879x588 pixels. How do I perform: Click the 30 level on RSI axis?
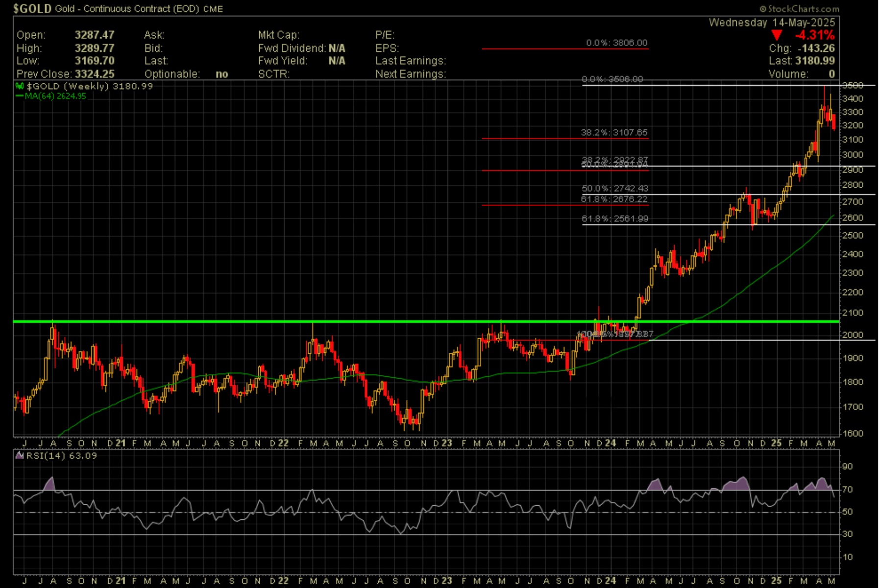[847, 534]
